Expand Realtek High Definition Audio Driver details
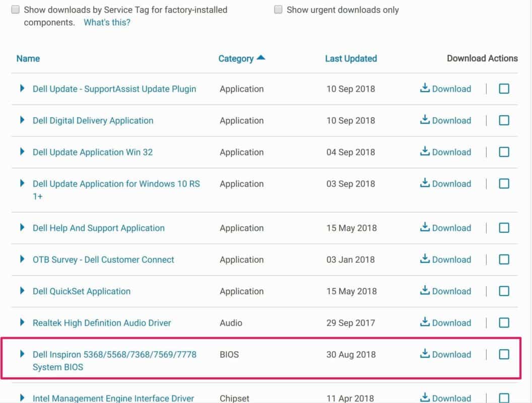This screenshot has height=403, width=532. (x=22, y=322)
